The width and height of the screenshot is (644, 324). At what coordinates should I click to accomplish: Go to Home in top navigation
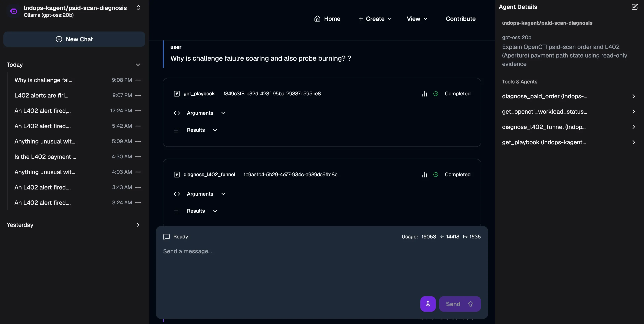pyautogui.click(x=327, y=19)
